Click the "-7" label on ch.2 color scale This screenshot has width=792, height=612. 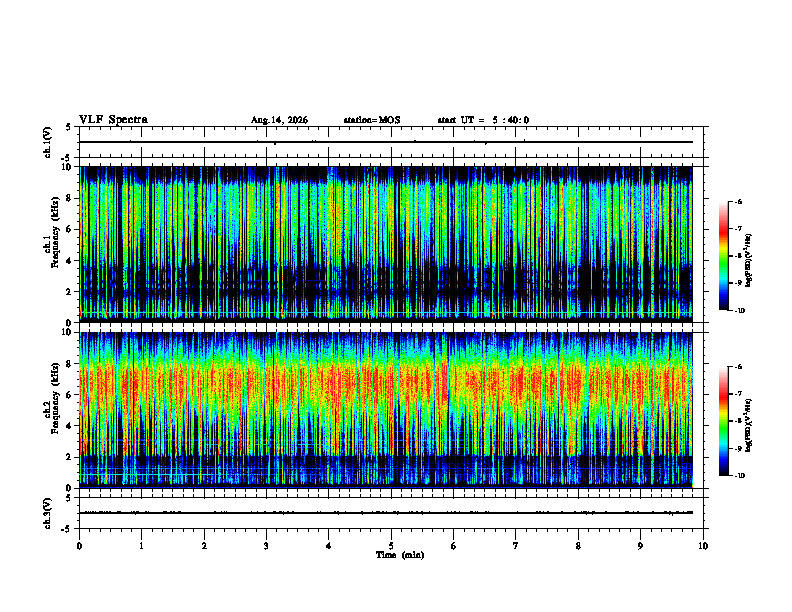738,394
